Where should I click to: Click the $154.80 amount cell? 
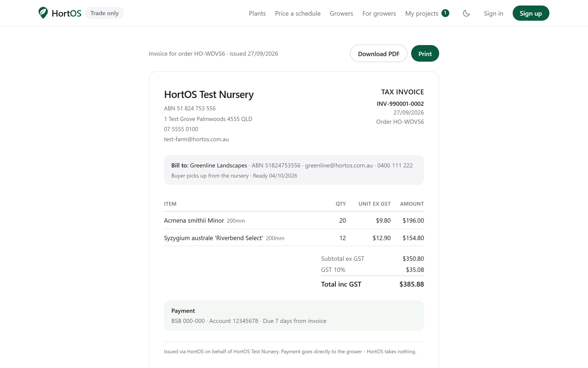(413, 238)
